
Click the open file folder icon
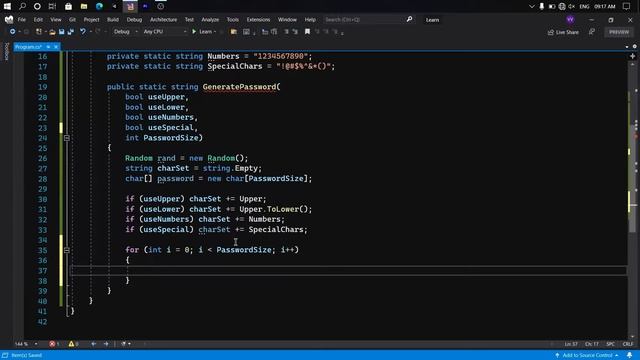pyautogui.click(x=52, y=31)
